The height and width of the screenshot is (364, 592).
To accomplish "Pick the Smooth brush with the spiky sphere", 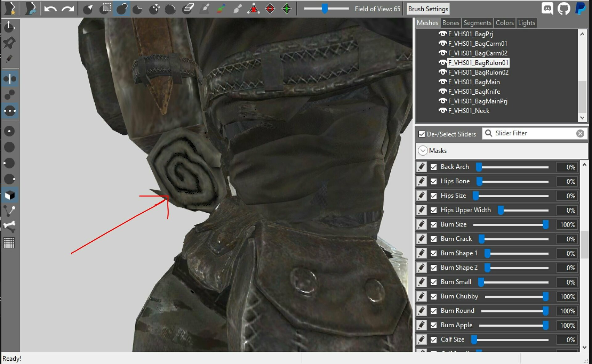I will [170, 9].
